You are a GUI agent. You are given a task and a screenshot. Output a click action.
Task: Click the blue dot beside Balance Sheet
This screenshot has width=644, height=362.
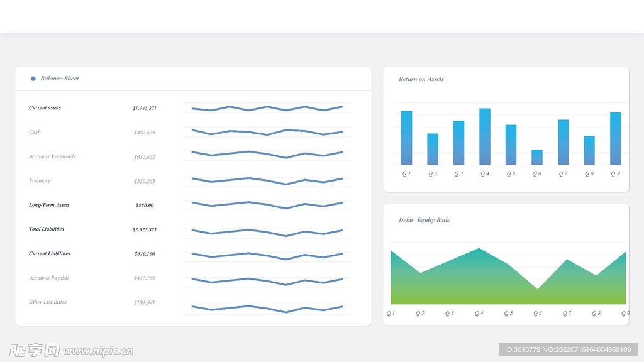[33, 79]
